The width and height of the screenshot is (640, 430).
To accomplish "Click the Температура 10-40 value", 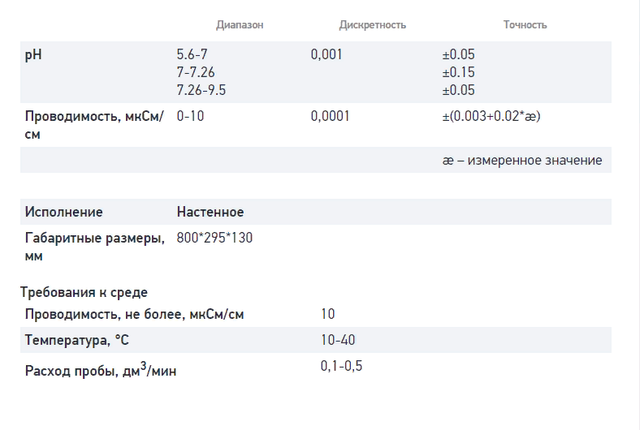I will [338, 340].
